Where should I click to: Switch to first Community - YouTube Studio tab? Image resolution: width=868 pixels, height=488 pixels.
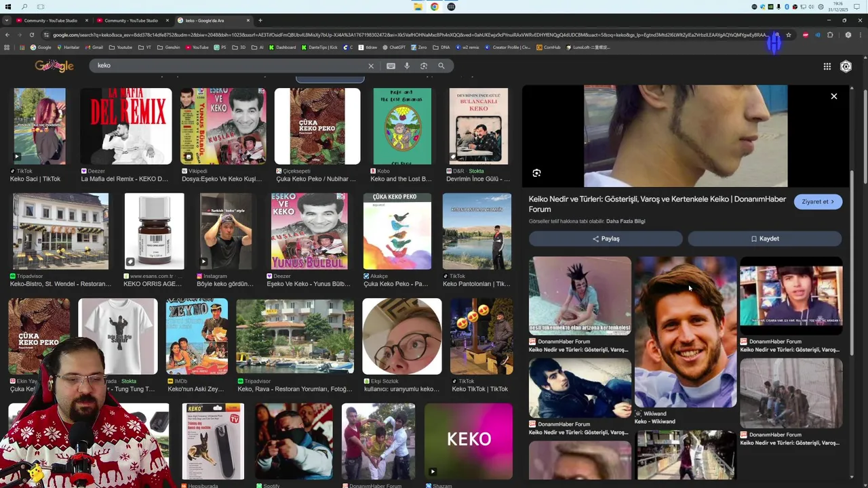(50, 20)
